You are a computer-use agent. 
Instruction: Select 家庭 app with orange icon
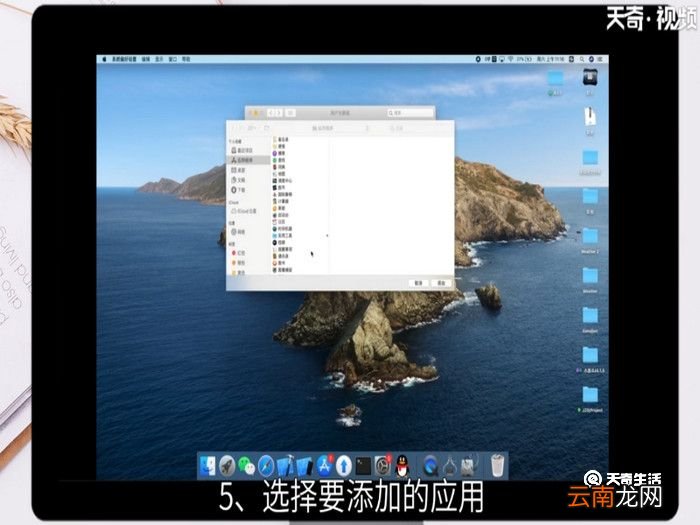pos(279,208)
